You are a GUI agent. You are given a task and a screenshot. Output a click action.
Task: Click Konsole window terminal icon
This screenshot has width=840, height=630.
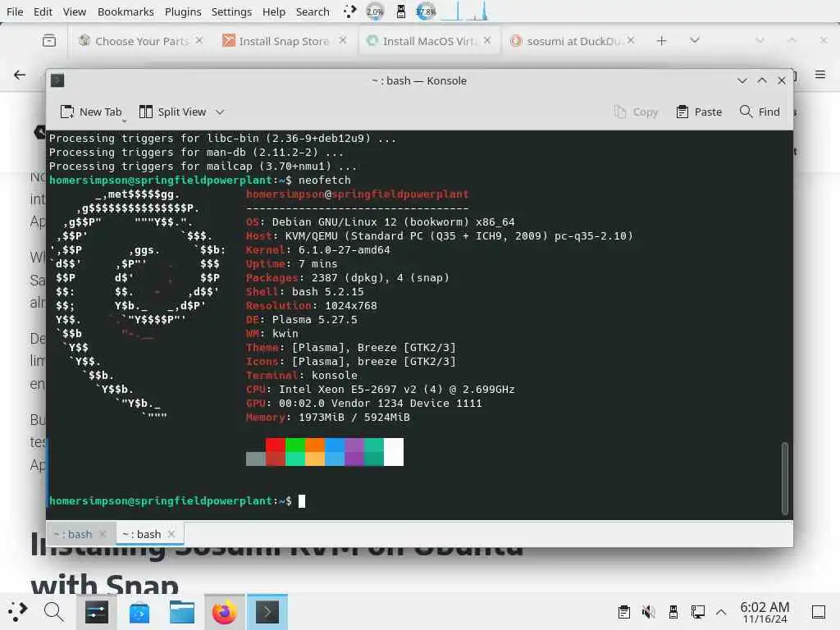pyautogui.click(x=57, y=80)
